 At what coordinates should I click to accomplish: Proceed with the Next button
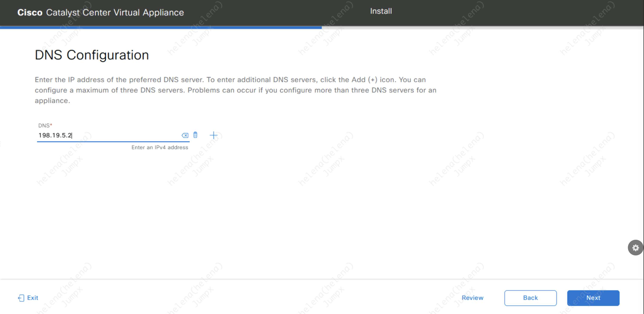(593, 298)
